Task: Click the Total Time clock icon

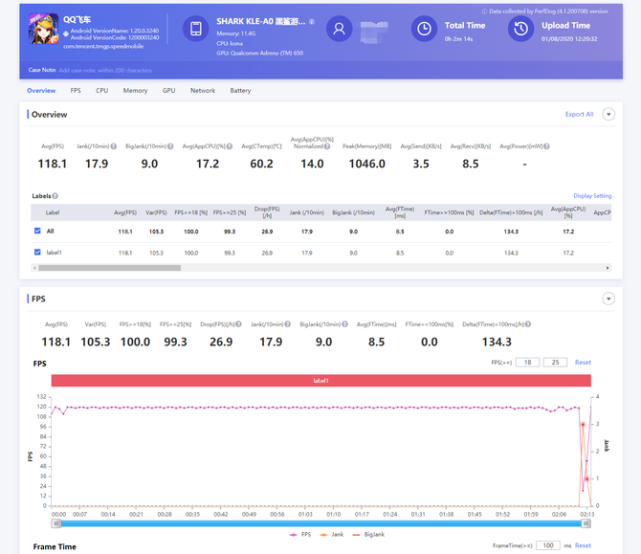Action: pos(425,29)
